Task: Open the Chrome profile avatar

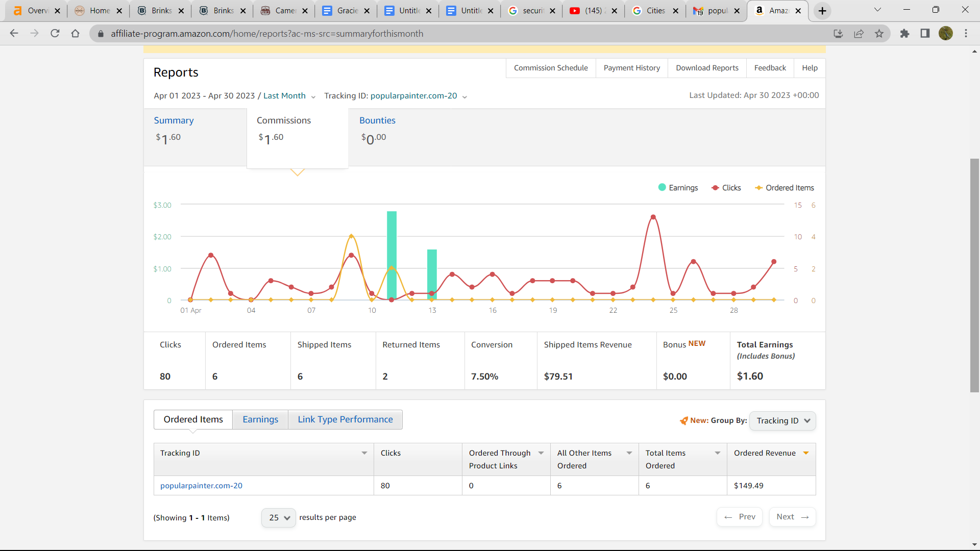Action: pyautogui.click(x=946, y=33)
